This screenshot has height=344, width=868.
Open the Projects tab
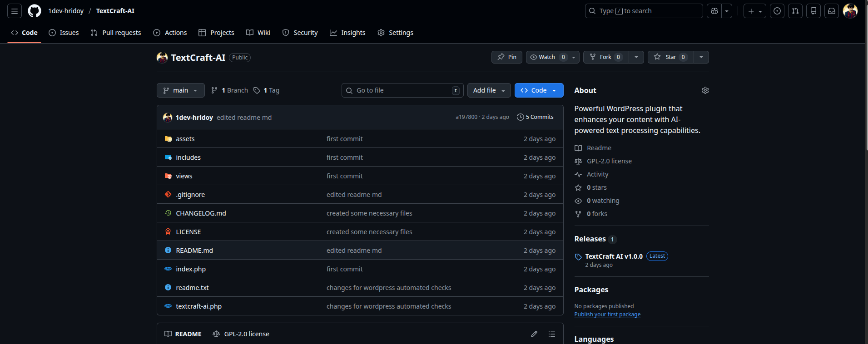point(217,33)
